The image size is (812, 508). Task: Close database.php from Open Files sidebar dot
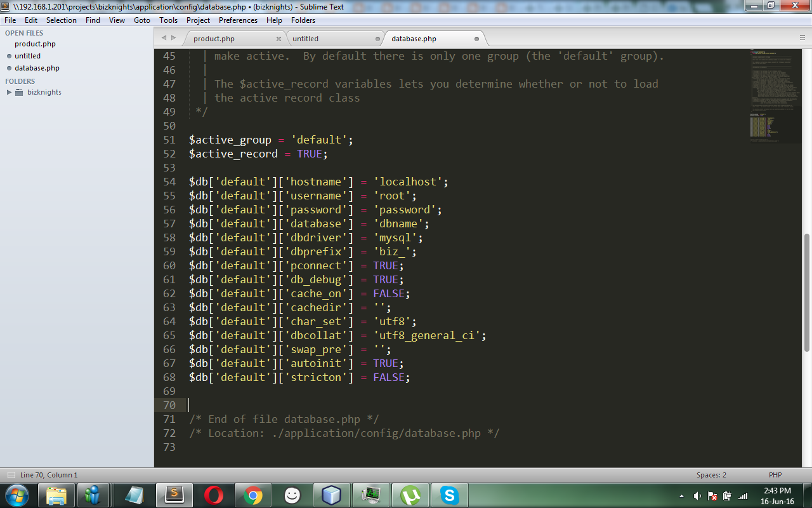(x=9, y=68)
